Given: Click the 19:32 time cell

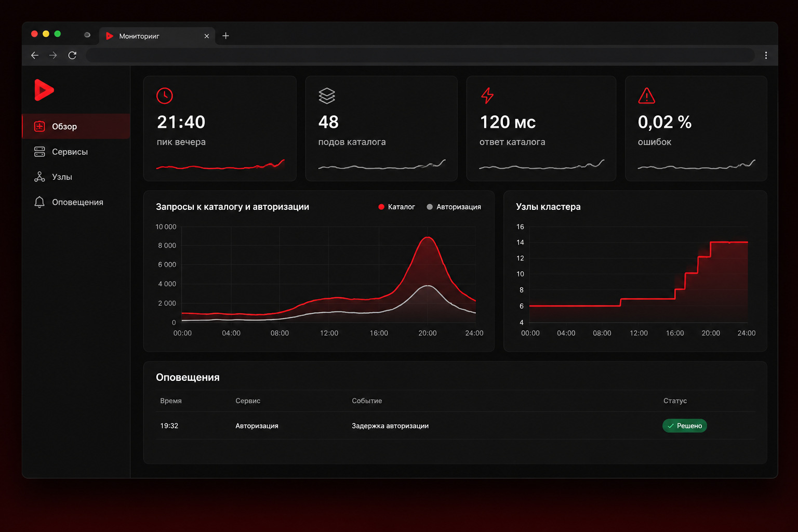Looking at the screenshot, I should [x=169, y=425].
